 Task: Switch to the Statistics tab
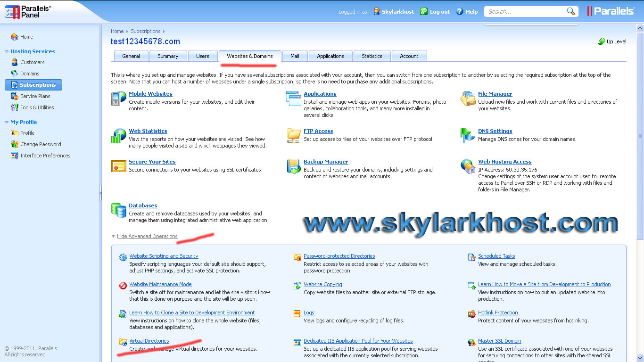coord(372,56)
